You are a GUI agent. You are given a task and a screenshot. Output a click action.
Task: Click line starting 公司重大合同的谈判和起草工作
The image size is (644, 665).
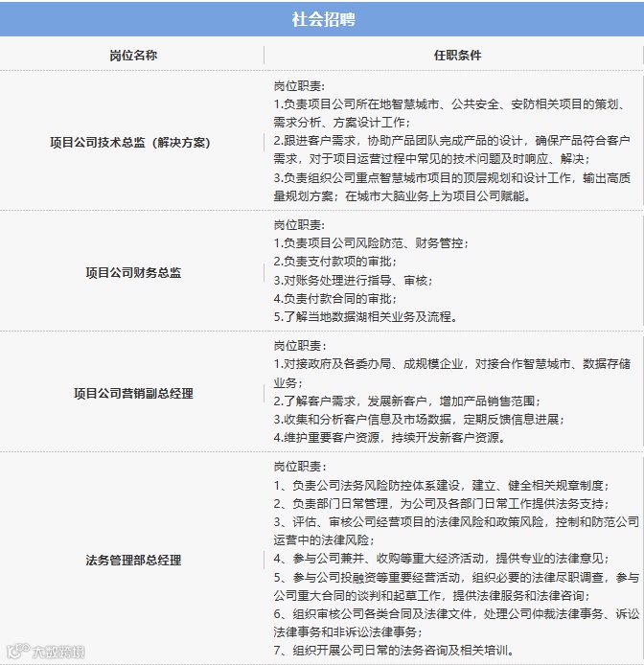[431, 595]
